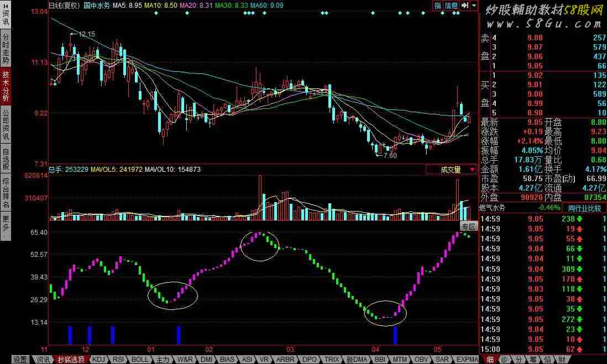Click the skip-forward arrow icon atop chart

coord(464,6)
